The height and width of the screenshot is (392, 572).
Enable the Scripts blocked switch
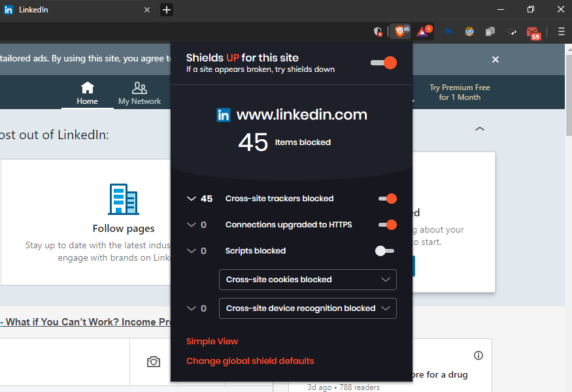click(x=384, y=251)
